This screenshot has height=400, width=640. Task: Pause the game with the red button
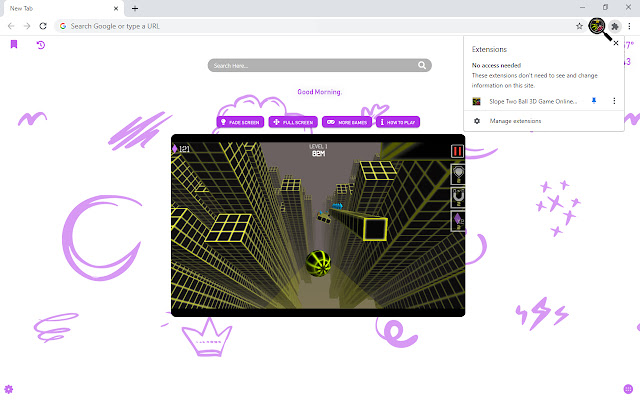tap(457, 151)
